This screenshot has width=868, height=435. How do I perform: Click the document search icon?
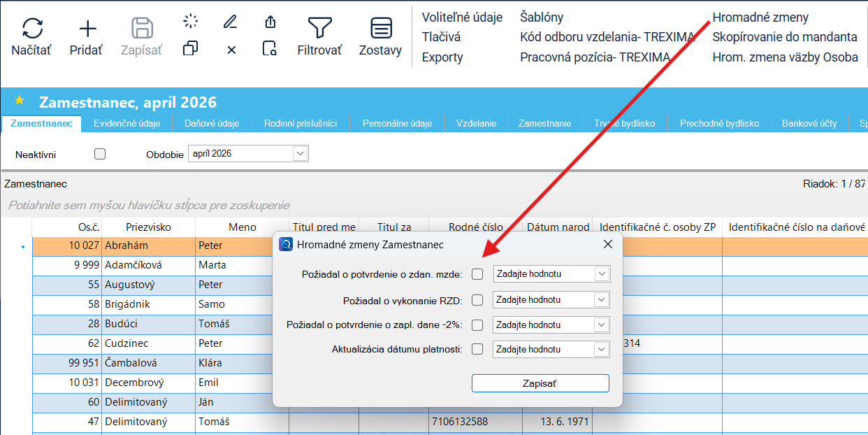tap(270, 48)
